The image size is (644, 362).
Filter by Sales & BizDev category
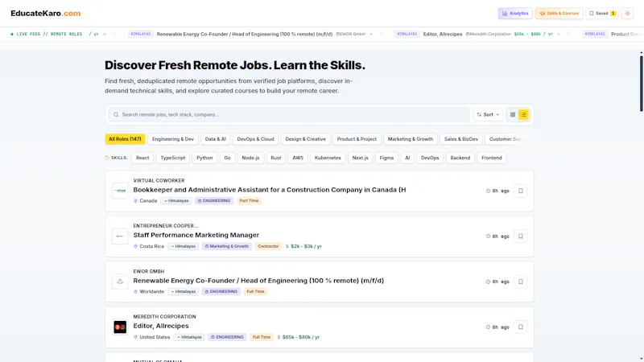460,139
